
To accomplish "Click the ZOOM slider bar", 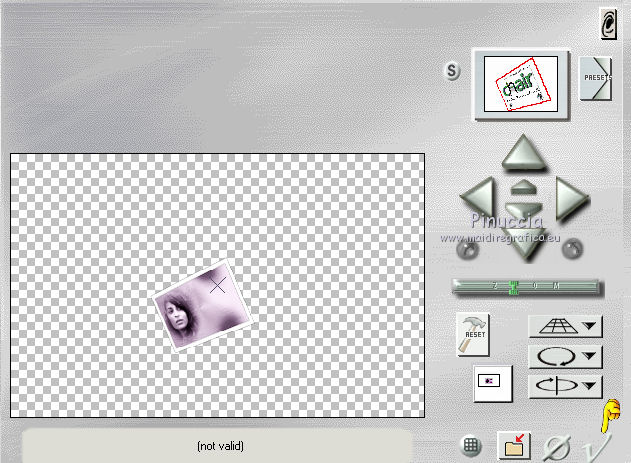I will 526,287.
